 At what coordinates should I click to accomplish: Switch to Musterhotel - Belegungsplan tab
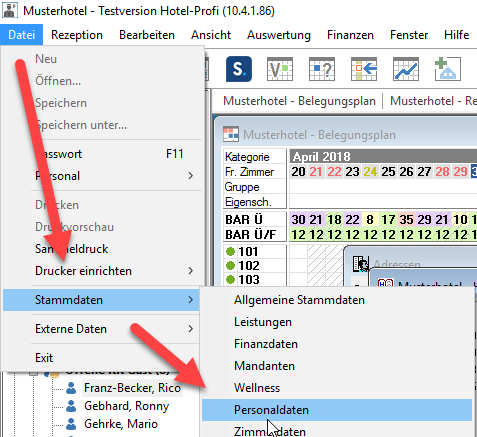pos(299,101)
